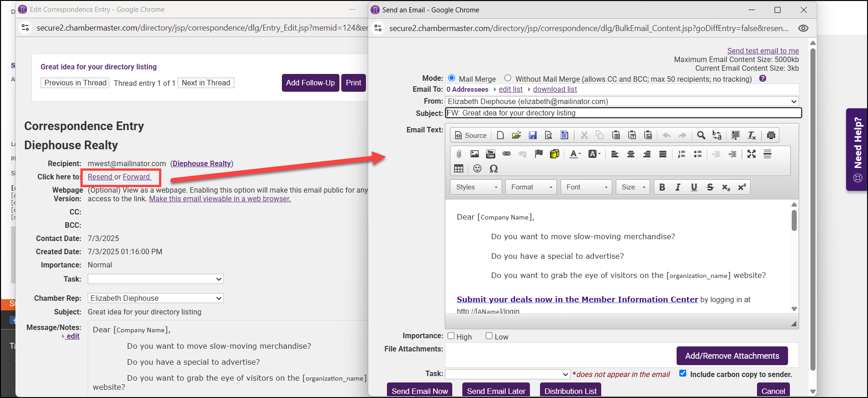
Task: Toggle Source view in the editor
Action: [471, 136]
